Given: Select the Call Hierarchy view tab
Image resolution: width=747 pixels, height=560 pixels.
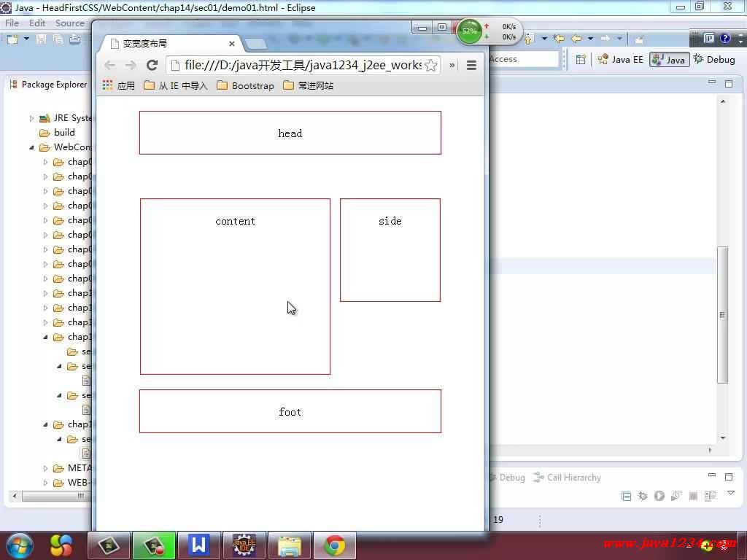Looking at the screenshot, I should [x=567, y=477].
